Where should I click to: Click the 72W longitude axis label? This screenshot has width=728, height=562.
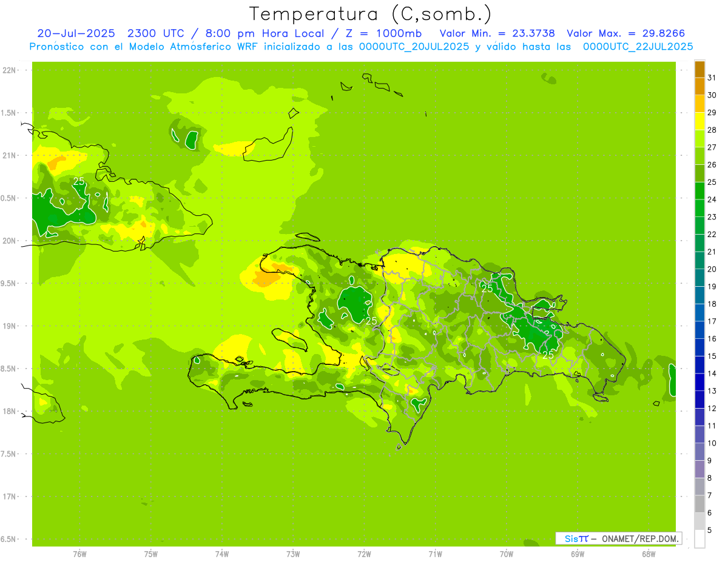click(364, 554)
